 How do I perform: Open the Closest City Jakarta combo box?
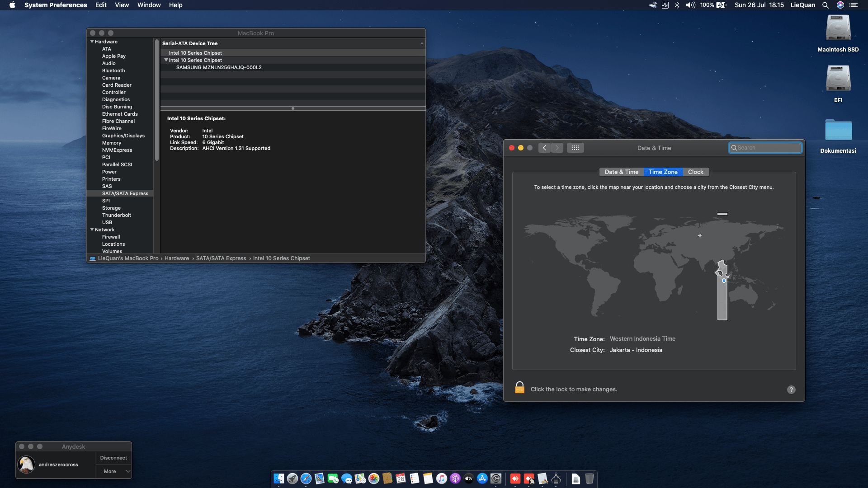coord(636,350)
